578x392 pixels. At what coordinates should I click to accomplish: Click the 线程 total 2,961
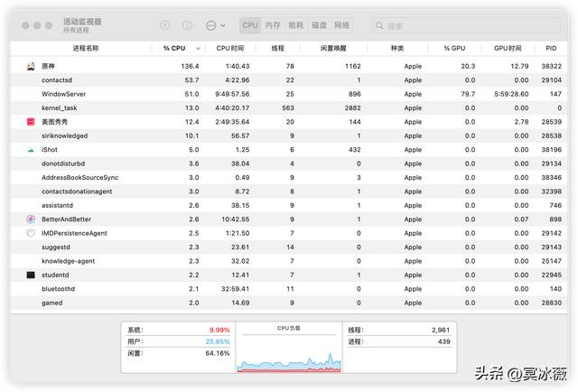tap(441, 330)
